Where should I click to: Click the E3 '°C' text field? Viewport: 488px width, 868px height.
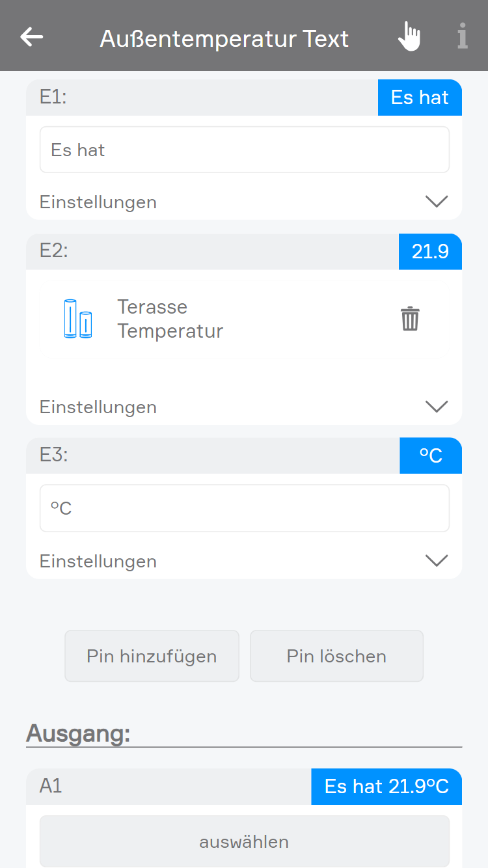244,508
